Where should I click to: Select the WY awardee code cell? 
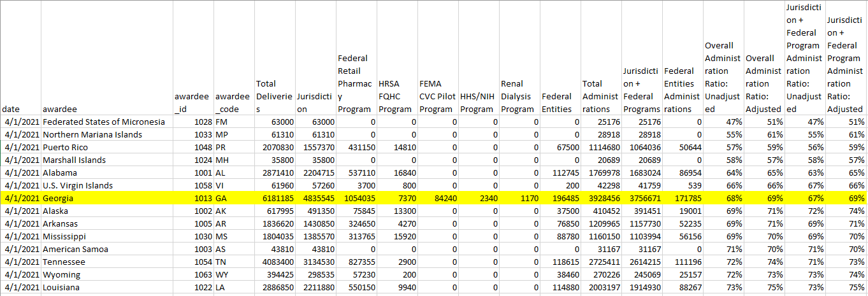[233, 274]
